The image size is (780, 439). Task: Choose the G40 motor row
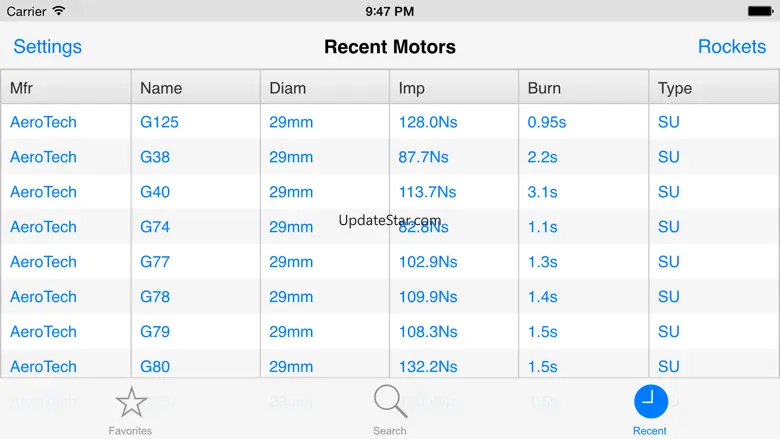pos(155,192)
